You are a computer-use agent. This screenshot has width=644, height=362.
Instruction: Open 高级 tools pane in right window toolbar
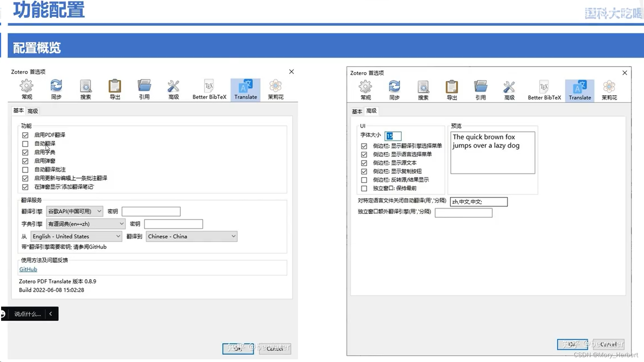point(509,90)
